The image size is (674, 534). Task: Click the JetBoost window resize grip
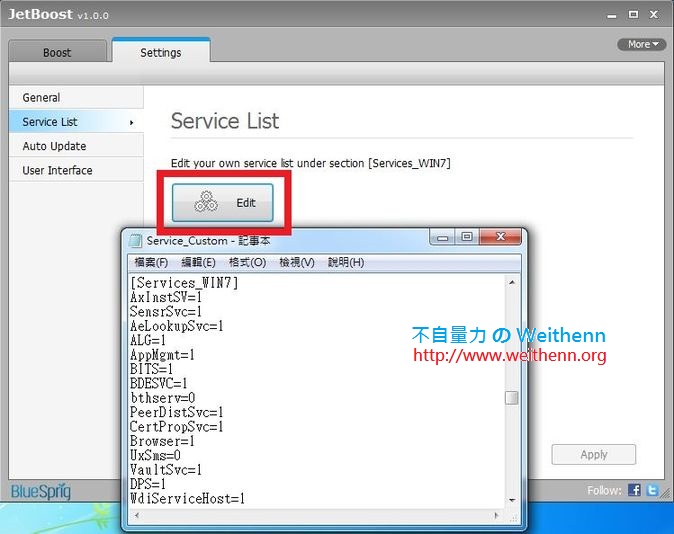[x=665, y=494]
